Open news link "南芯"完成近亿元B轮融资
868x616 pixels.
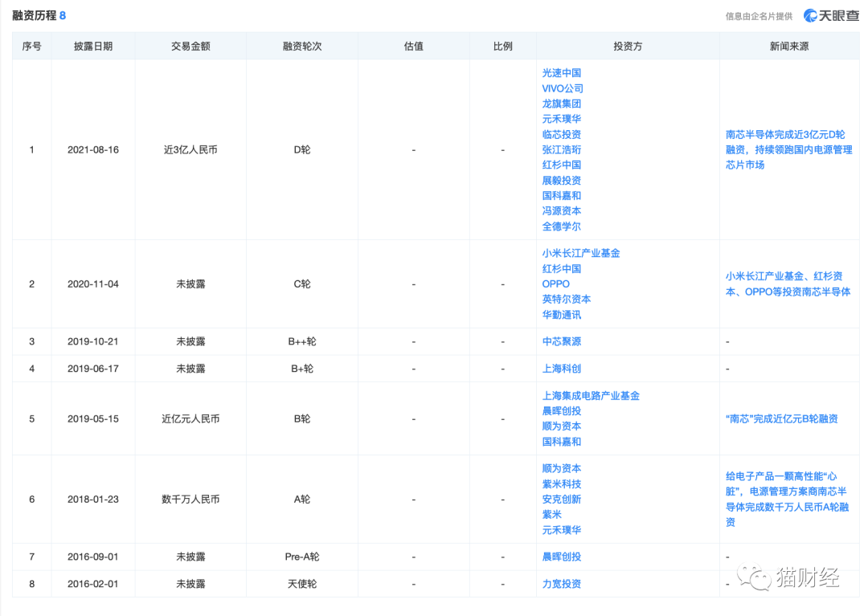point(782,418)
